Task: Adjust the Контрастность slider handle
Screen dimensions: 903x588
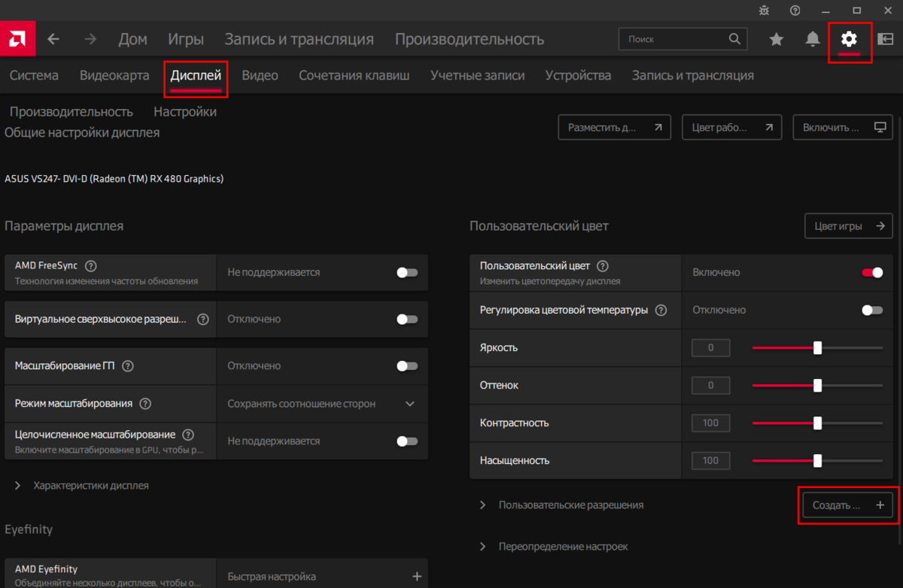Action: 817,423
